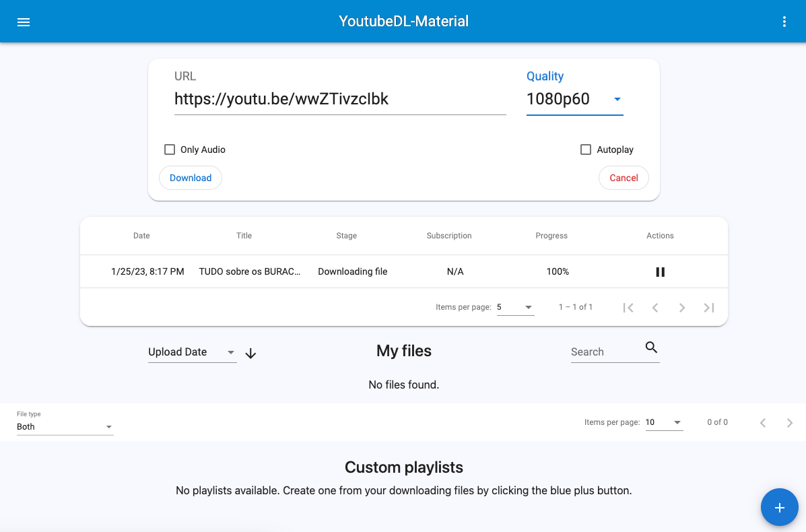The height and width of the screenshot is (532, 806).
Task: Open the hamburger navigation menu
Action: [24, 22]
